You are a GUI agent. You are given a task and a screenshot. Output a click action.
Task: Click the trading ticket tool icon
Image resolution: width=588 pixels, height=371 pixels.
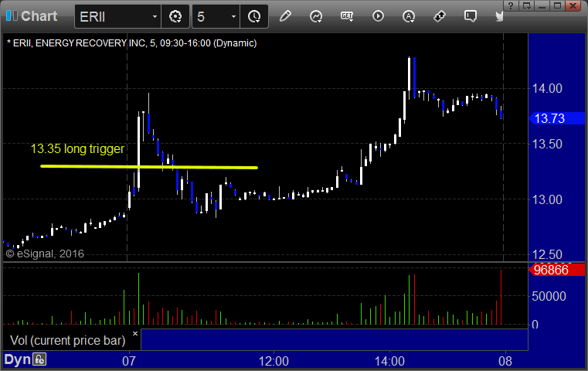click(440, 16)
